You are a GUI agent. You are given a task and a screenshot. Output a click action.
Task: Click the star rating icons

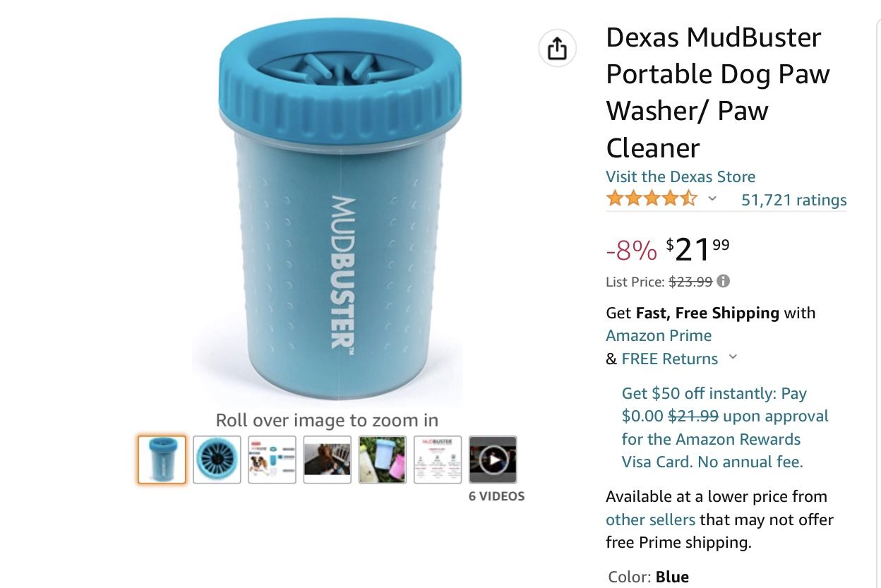pos(652,199)
